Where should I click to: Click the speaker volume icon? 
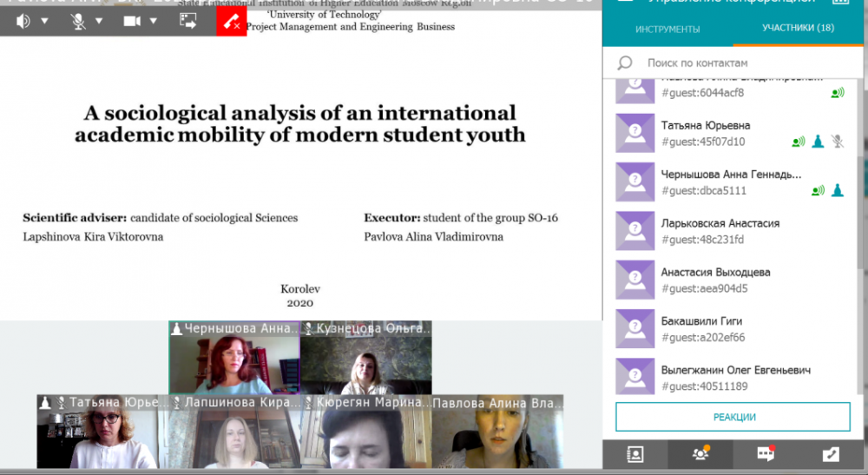tap(23, 22)
